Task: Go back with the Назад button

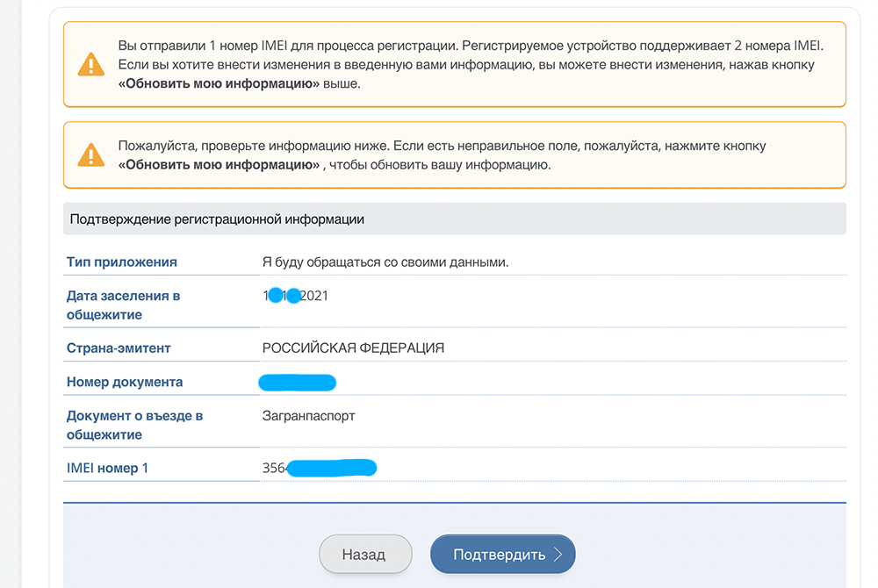Action: point(364,555)
